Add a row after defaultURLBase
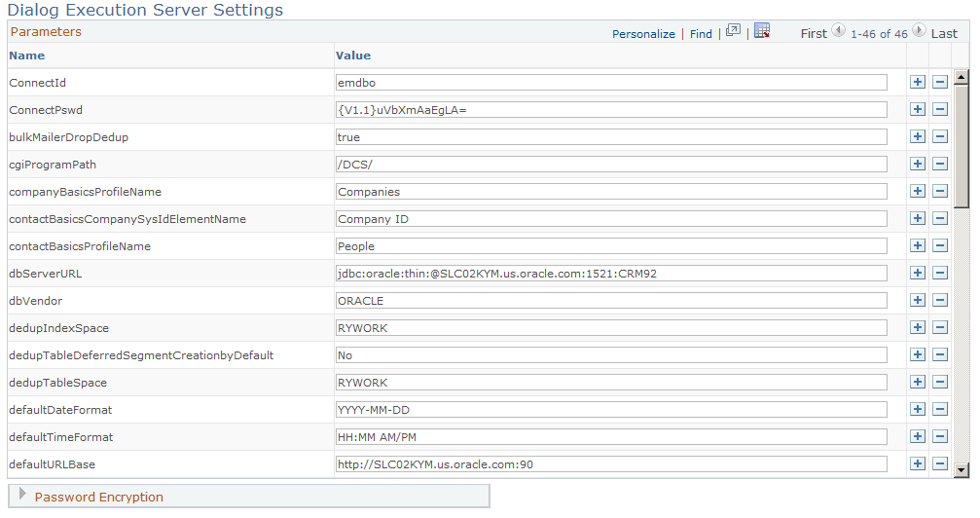 coord(918,463)
